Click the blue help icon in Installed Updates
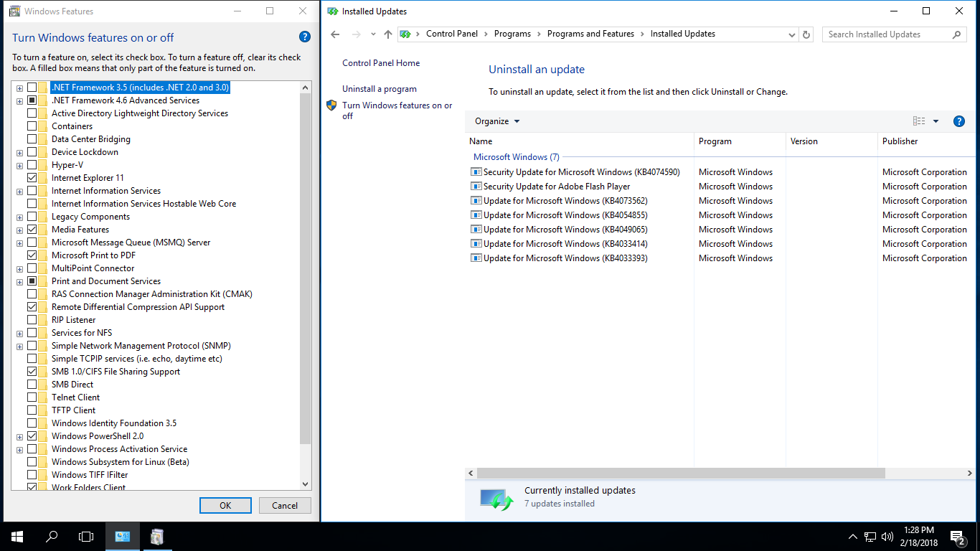The width and height of the screenshot is (980, 551). click(x=959, y=121)
